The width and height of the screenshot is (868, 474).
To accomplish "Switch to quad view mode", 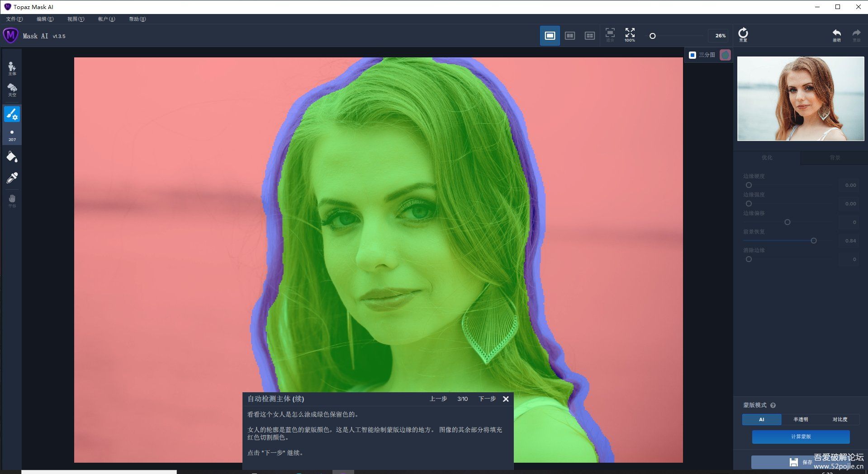I will (589, 35).
